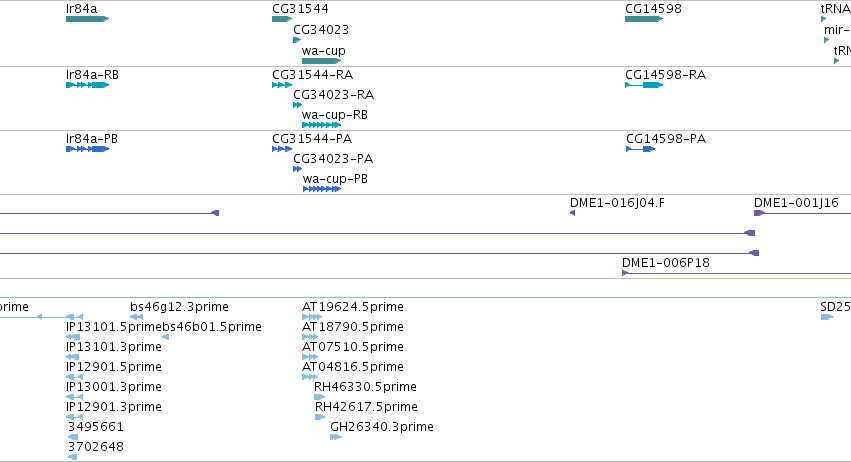This screenshot has width=851, height=462.
Task: Click the IP13001.3prime feature label
Action: pos(114,387)
